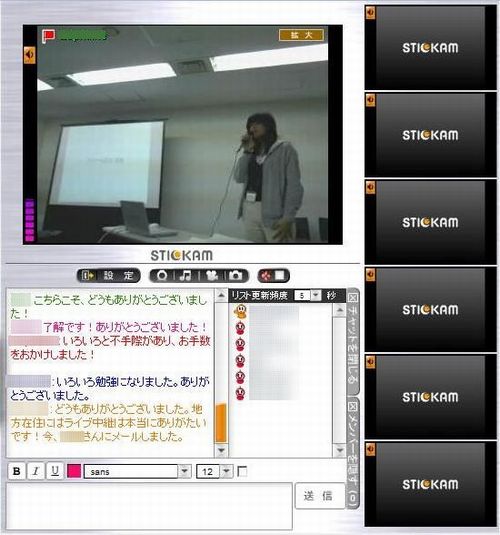Viewport: 500px width, 535px height.
Task: Toggle speaker on fourth Stickam side panel
Action: tap(371, 275)
